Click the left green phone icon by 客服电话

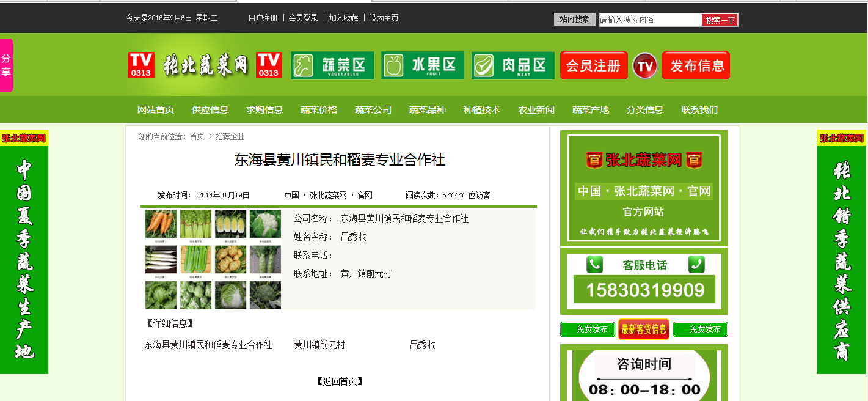595,265
